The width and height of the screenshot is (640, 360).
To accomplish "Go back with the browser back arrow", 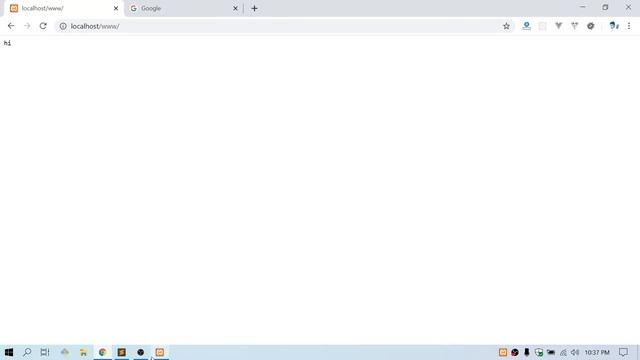I will (x=11, y=26).
